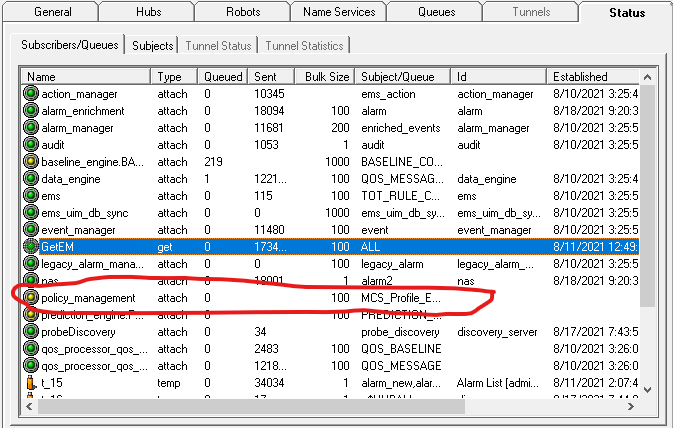Click the green icon next to audit

pos(32,145)
